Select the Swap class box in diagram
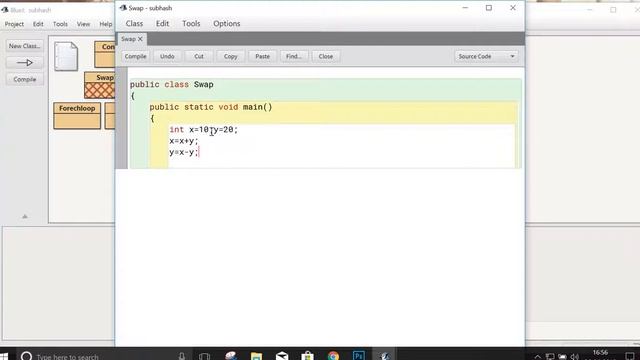 pos(100,85)
